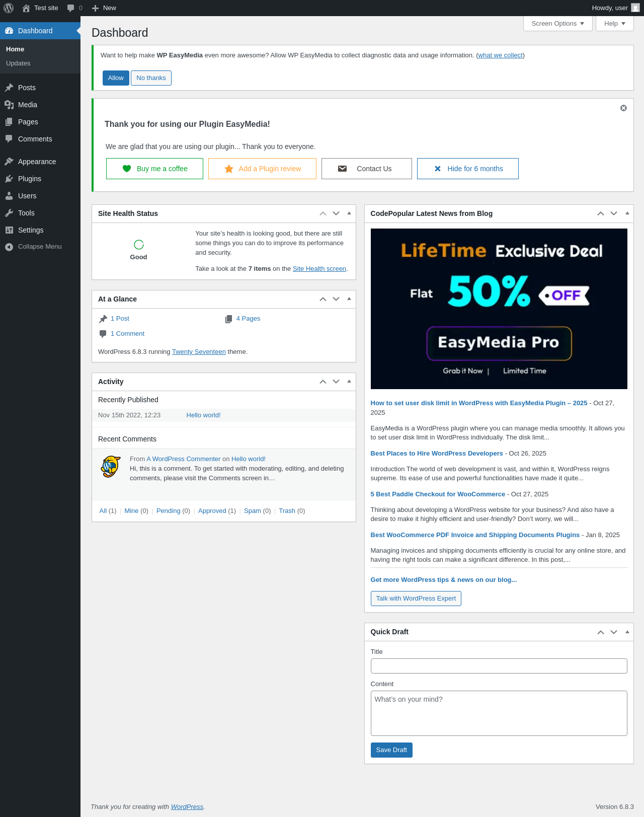The width and height of the screenshot is (644, 817).
Task: Click the Collapse Menu arrow icon
Action: click(9, 247)
